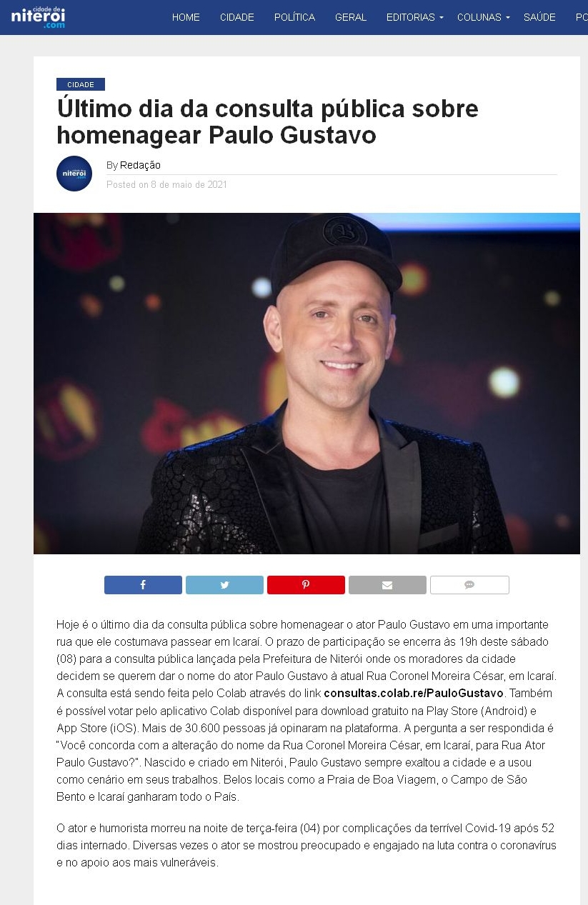Open the Geral menu item
588x905 pixels.
click(x=351, y=17)
